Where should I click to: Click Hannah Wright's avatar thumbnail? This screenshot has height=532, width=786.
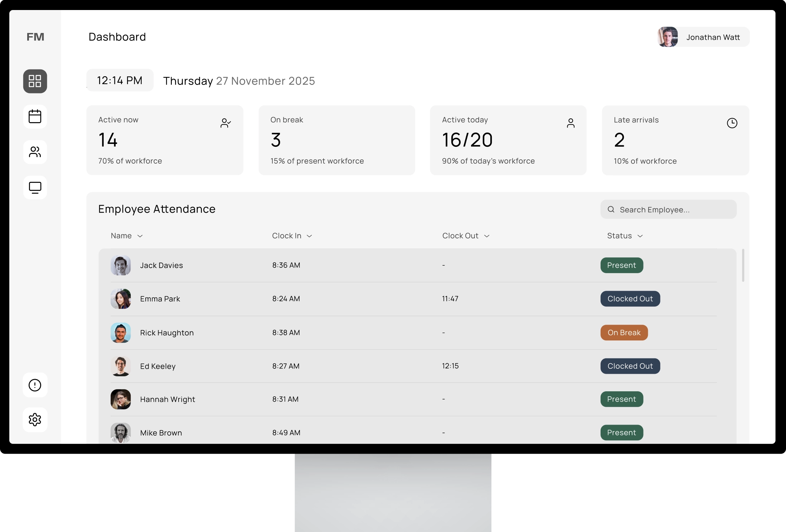[121, 399]
